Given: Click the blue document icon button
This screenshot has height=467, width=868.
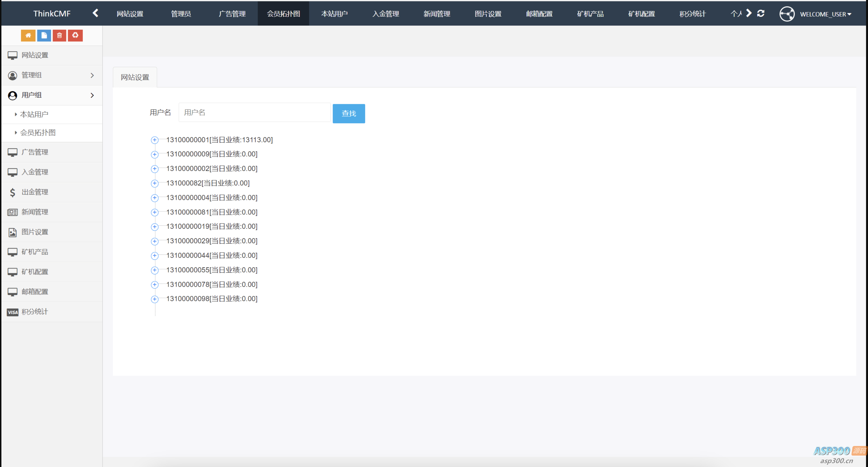Looking at the screenshot, I should [44, 35].
